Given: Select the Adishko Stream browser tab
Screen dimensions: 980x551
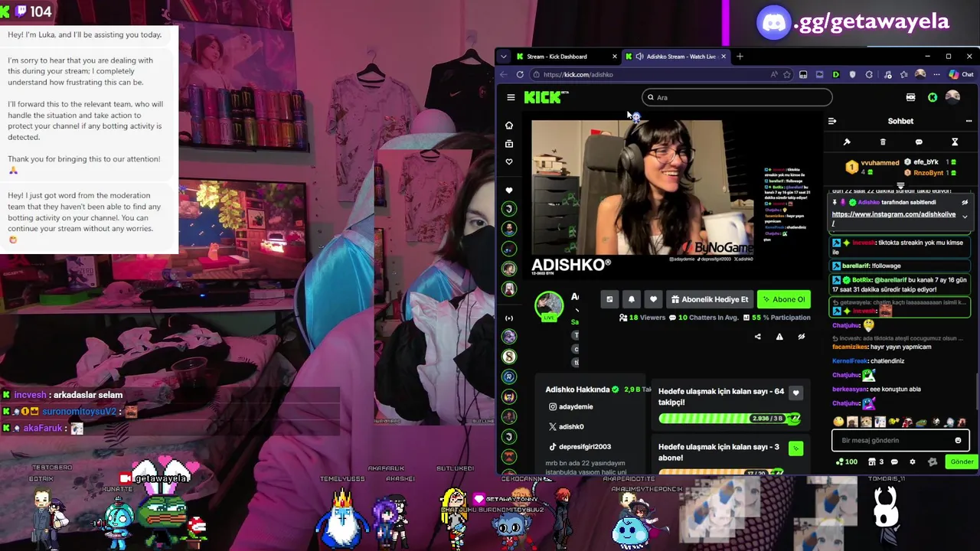Looking at the screenshot, I should [x=676, y=57].
